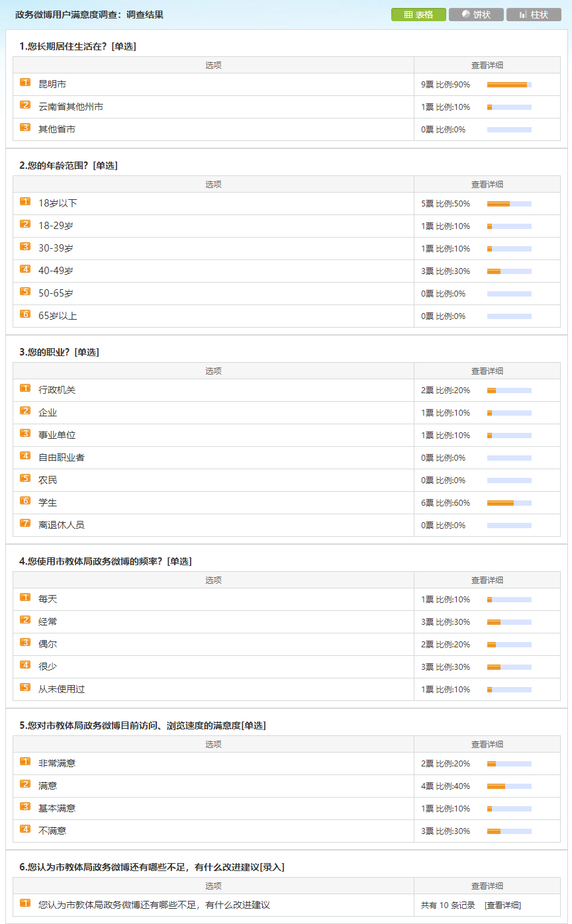Click the number 1 badge beside 昆明市
The image size is (572, 924).
point(25,83)
